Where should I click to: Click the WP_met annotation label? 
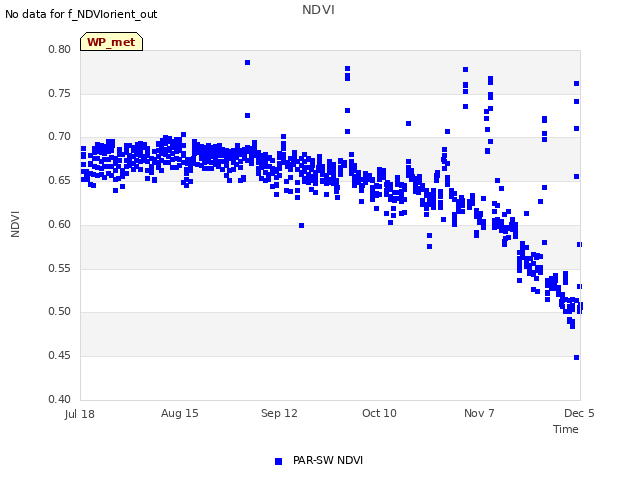point(111,42)
